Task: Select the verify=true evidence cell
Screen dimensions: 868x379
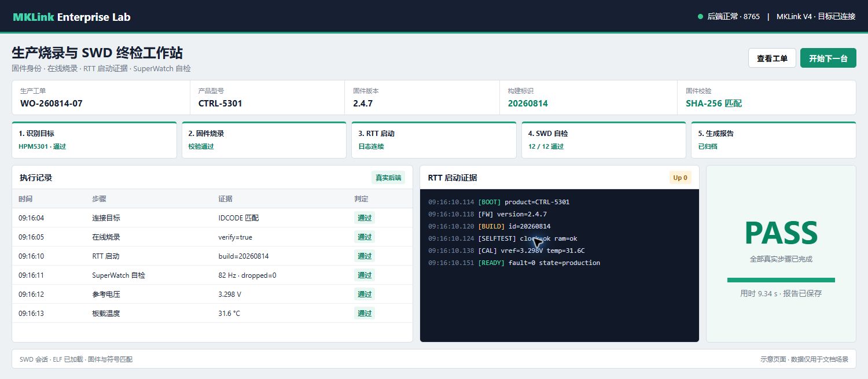Action: tap(236, 237)
